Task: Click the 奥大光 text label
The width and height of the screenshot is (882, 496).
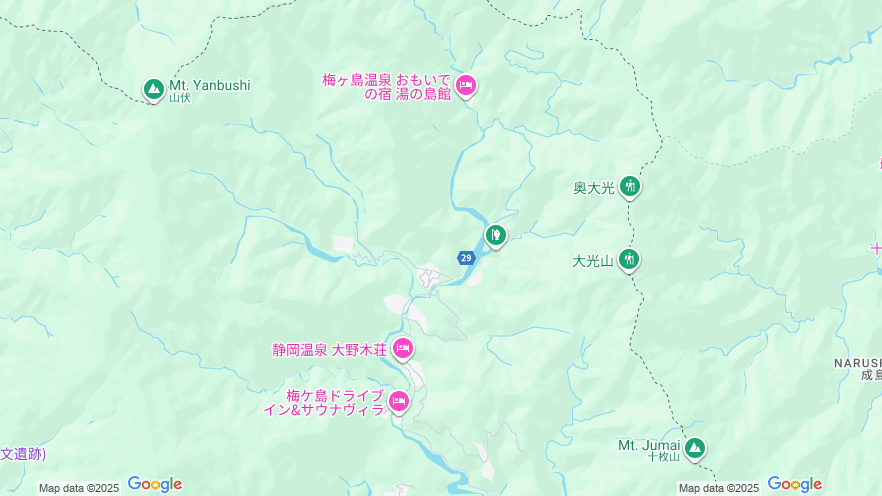Action: click(594, 188)
